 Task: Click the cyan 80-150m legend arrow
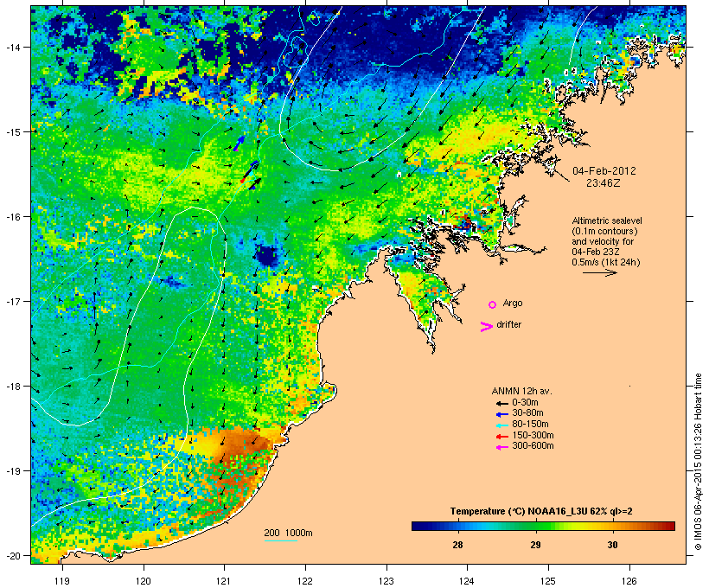[x=502, y=425]
